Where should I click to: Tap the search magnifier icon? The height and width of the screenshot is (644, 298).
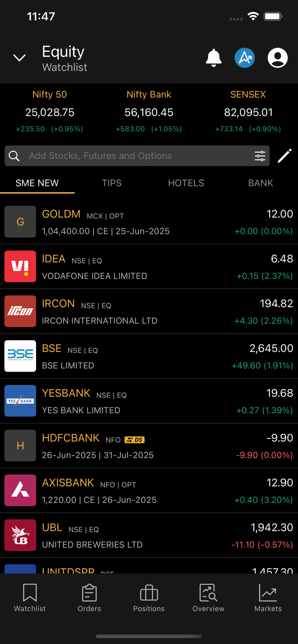tap(14, 156)
